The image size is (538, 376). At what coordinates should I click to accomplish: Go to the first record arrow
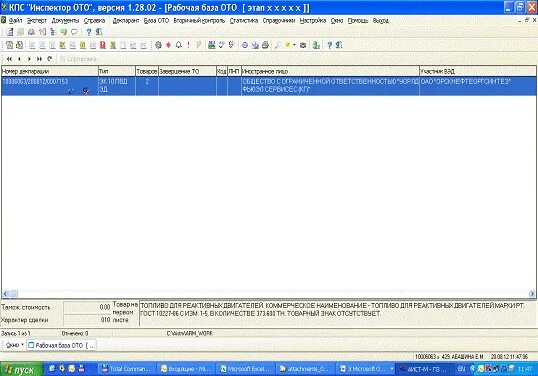tap(9, 59)
